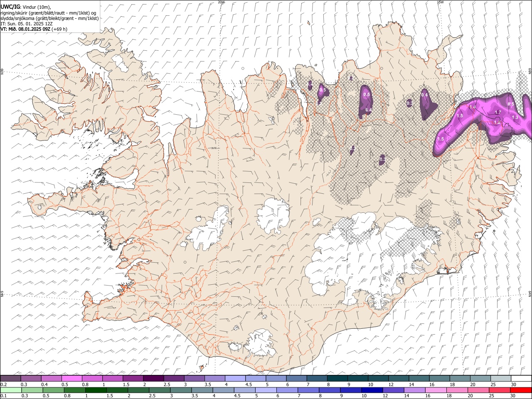This screenshot has width=532, height=399.
Task: Pick the rain scale swatch between 0.1 and 0.3
Action: click(11, 390)
